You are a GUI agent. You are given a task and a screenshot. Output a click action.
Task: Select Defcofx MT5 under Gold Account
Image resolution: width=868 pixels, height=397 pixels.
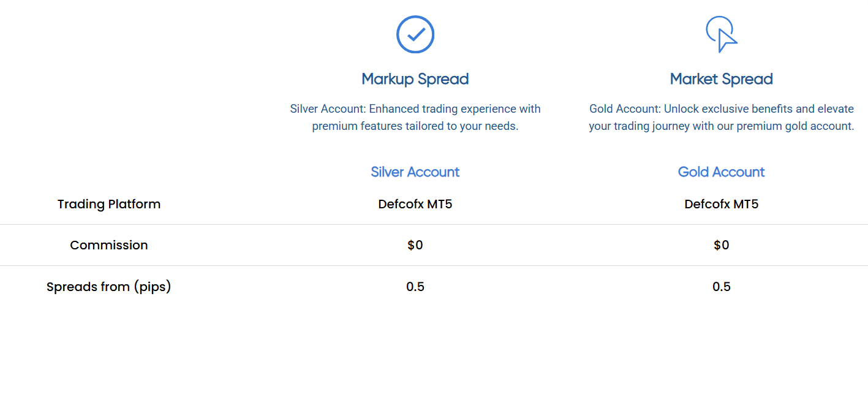(722, 204)
